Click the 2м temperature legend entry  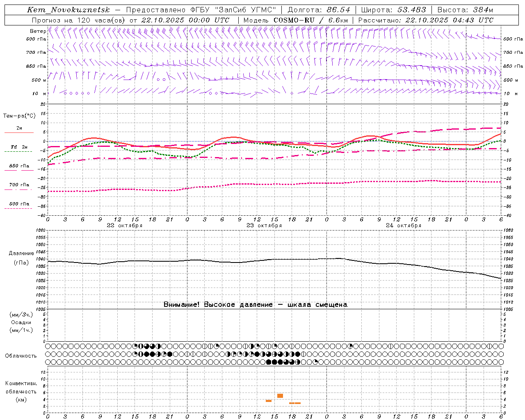(x=19, y=128)
